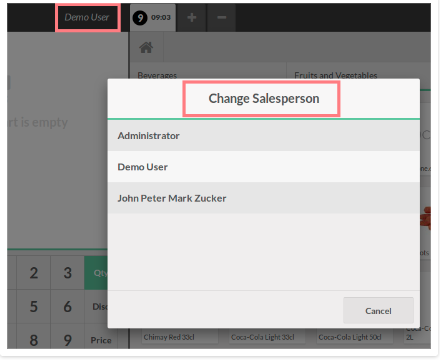Add a new order with the plus button
The image size is (440, 360).
pos(192,18)
